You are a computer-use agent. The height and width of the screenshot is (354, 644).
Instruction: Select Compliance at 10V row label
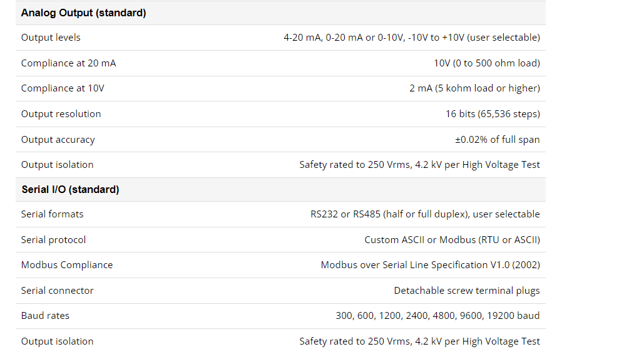63,88
